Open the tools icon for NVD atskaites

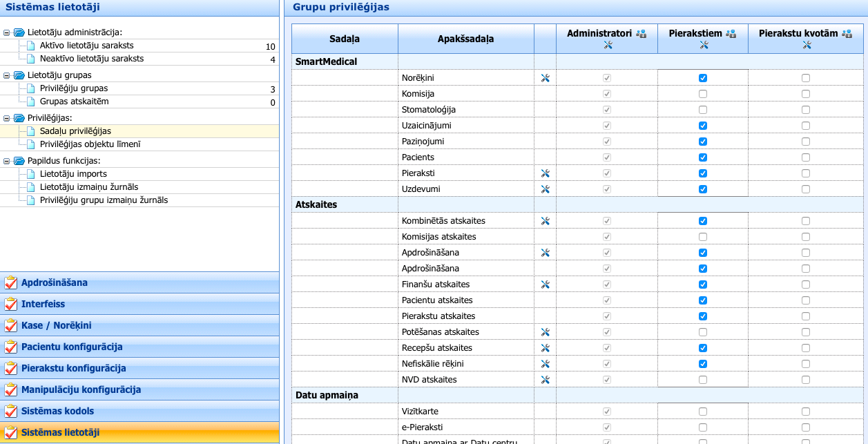tap(545, 380)
